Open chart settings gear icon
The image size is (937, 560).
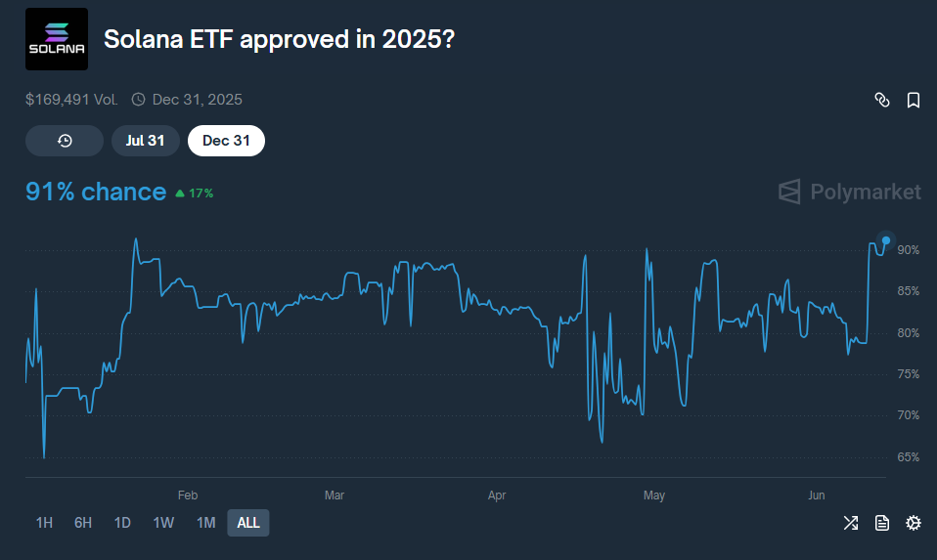pos(914,523)
